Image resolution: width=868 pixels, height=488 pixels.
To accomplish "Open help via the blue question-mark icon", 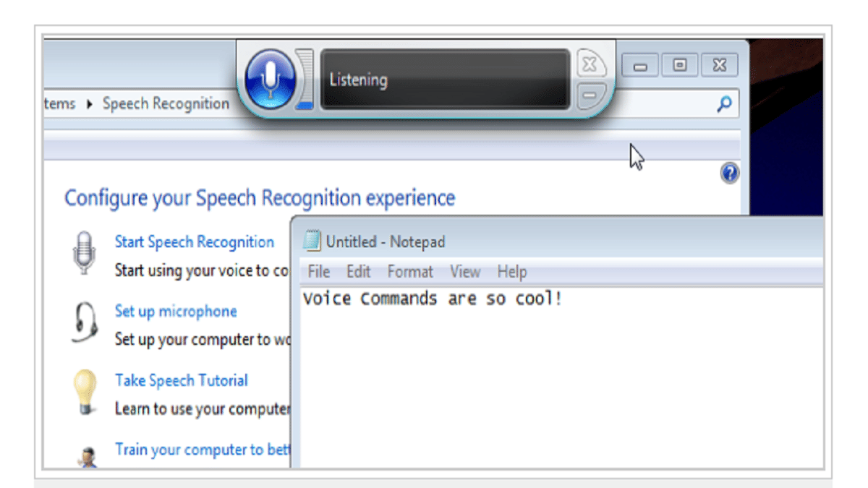I will [x=730, y=174].
